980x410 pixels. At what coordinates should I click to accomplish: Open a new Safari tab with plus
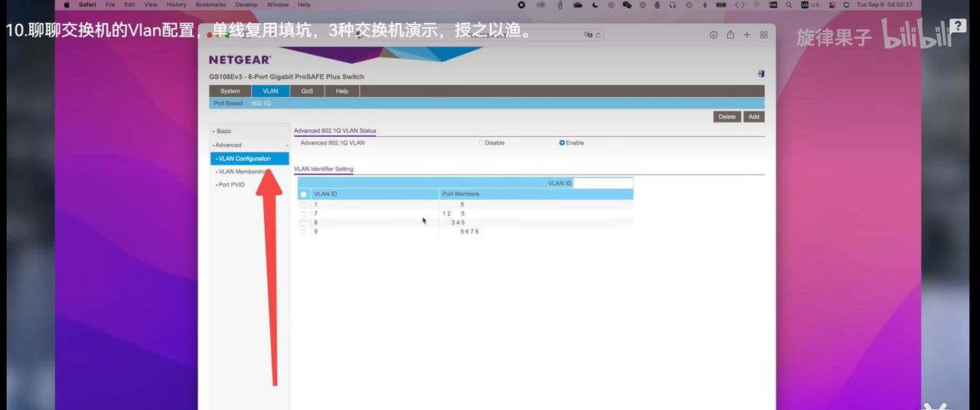click(747, 34)
